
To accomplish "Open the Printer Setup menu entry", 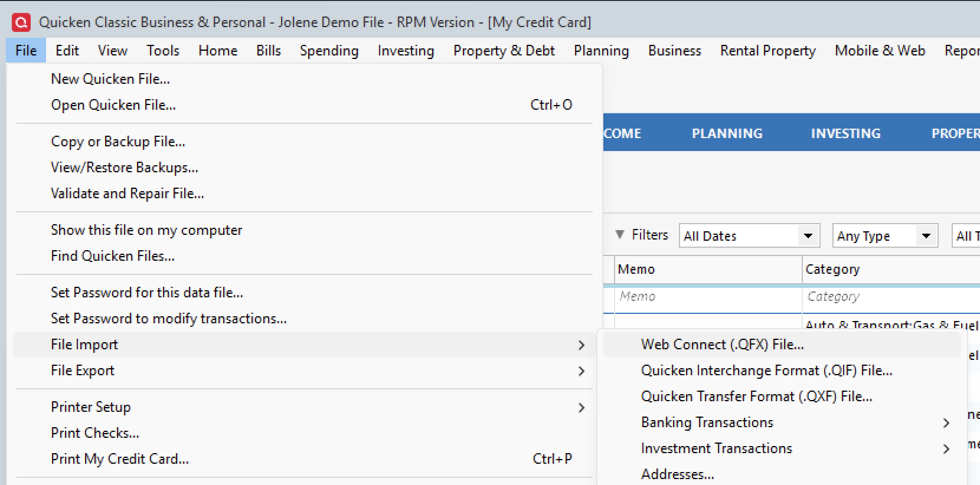I will [x=304, y=407].
